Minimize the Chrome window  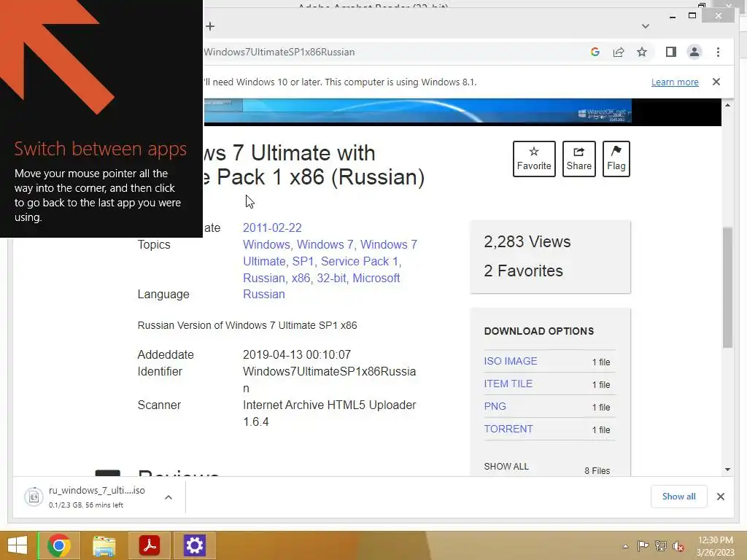click(x=672, y=16)
